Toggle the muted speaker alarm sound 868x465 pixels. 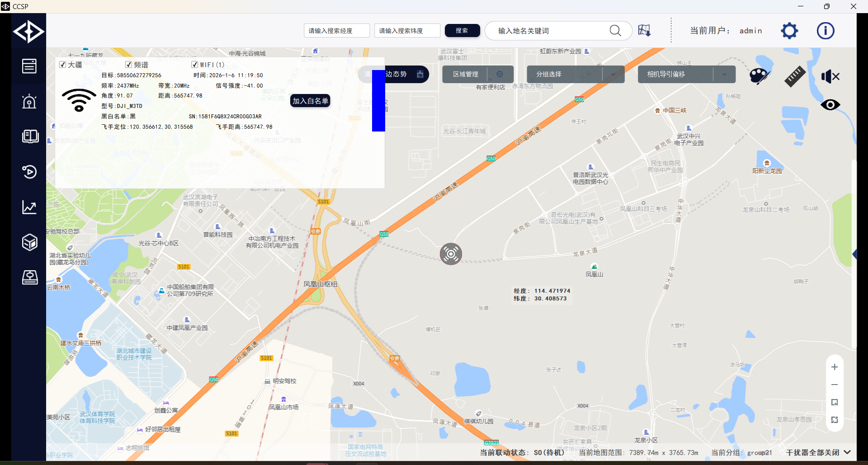click(830, 76)
